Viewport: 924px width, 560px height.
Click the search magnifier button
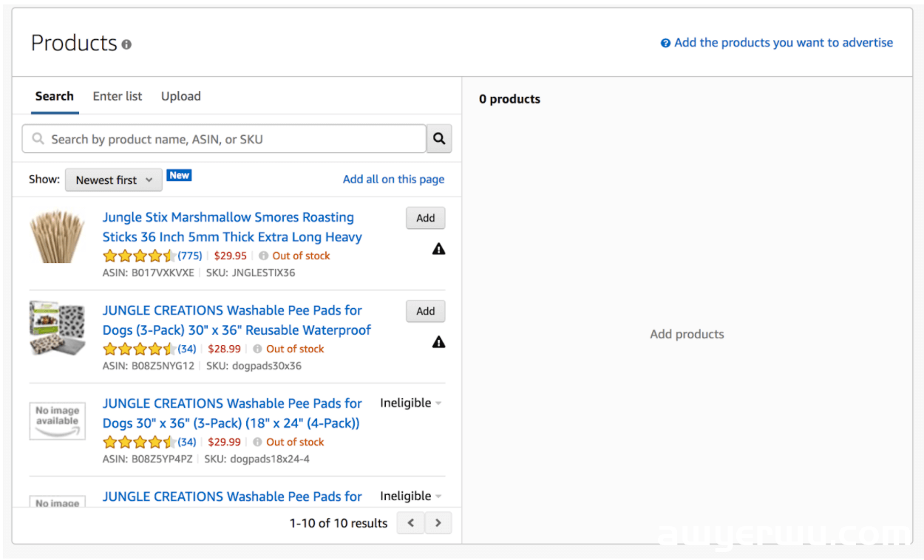(439, 138)
